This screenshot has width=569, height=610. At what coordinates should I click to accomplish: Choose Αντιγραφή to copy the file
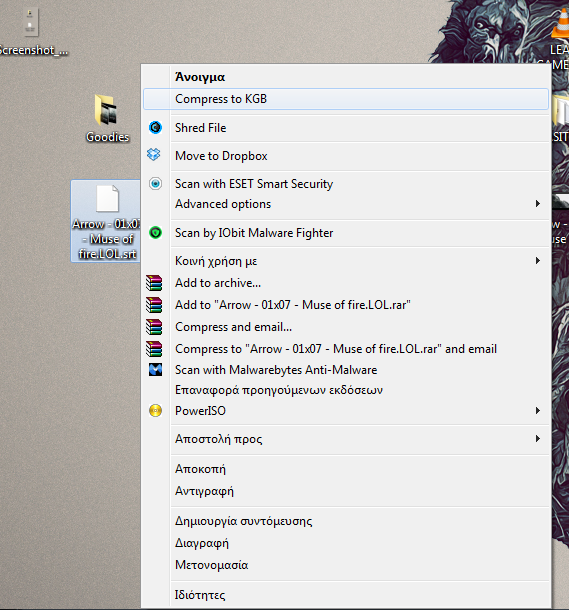346,491
